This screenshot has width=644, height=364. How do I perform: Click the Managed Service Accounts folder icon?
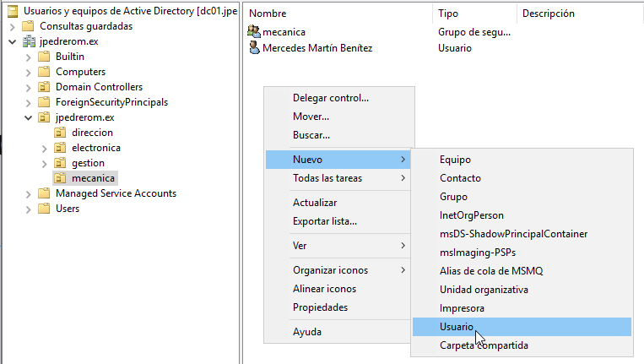45,193
